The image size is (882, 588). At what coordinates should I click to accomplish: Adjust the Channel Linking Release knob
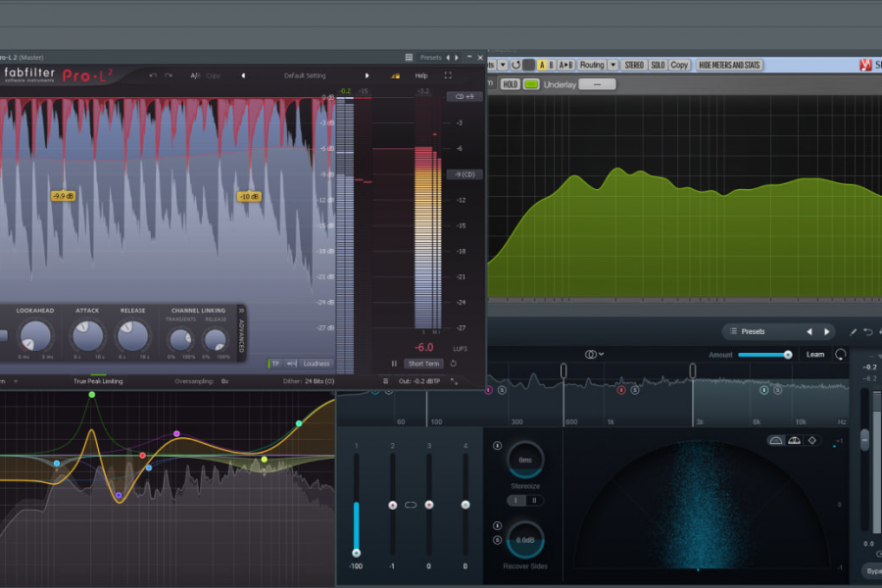pos(216,339)
